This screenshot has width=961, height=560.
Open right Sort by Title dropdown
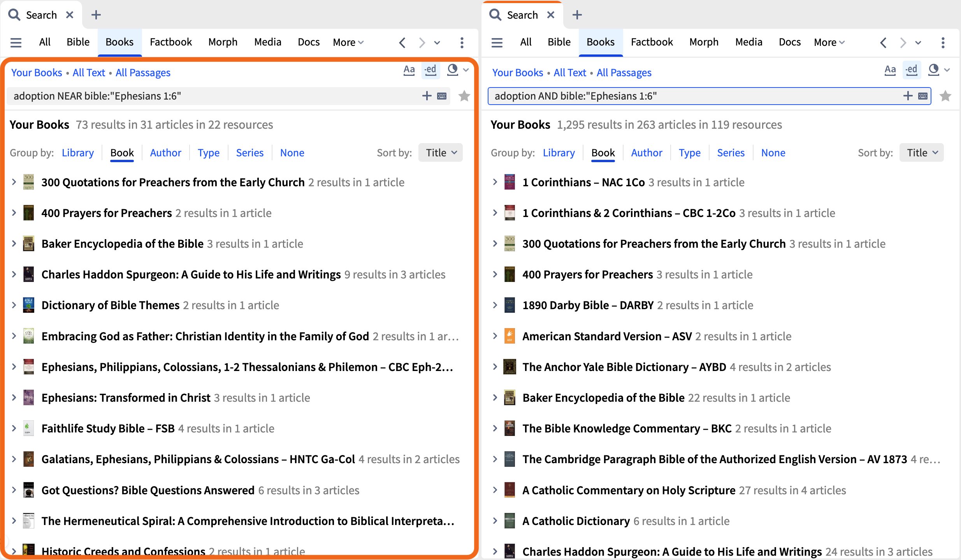coord(922,152)
